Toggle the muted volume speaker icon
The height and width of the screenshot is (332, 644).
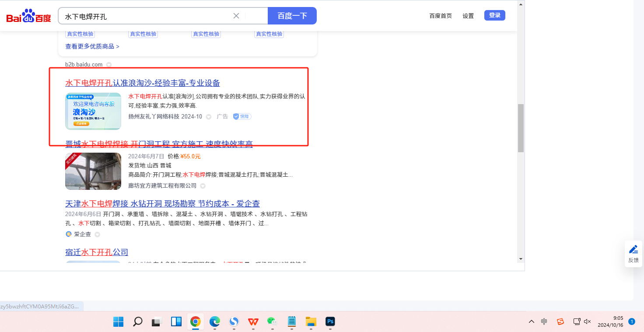click(588, 322)
